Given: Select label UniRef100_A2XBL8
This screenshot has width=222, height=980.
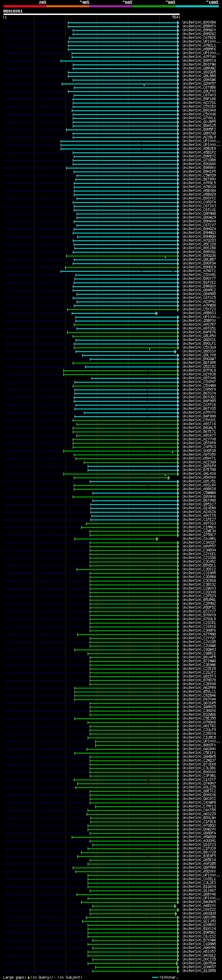Looking at the screenshot, I should tap(199, 137).
